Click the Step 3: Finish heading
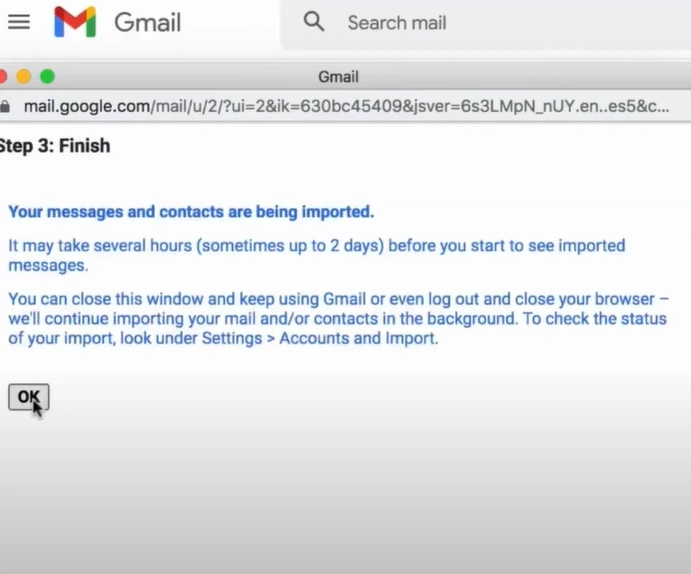This screenshot has height=574, width=691. tap(55, 146)
